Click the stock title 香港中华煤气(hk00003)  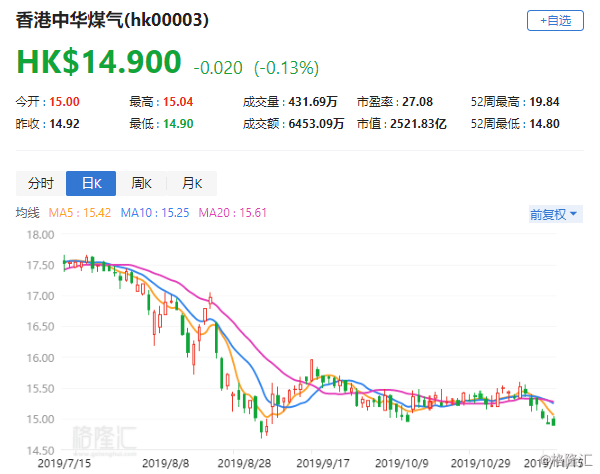(x=112, y=20)
